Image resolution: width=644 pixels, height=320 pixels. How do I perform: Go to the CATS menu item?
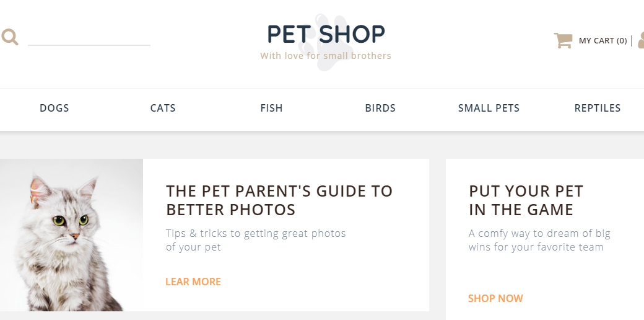click(163, 108)
